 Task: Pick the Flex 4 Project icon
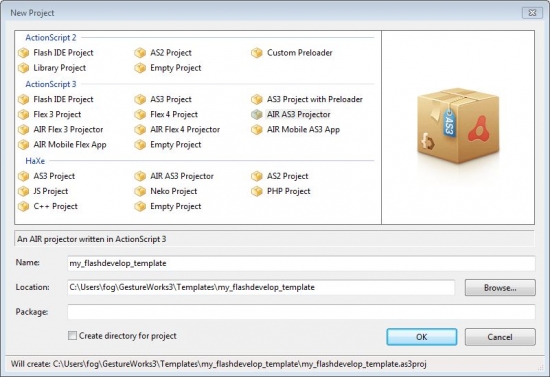pos(140,114)
